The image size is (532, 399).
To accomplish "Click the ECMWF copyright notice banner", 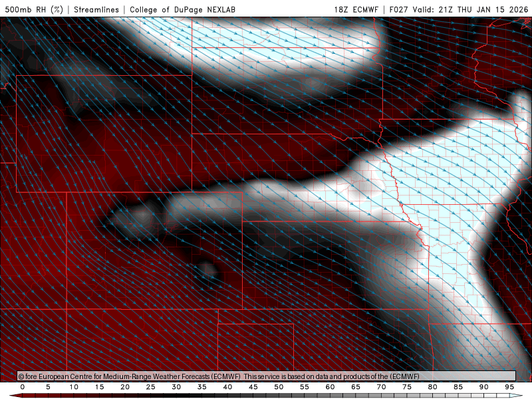I will point(267,376).
